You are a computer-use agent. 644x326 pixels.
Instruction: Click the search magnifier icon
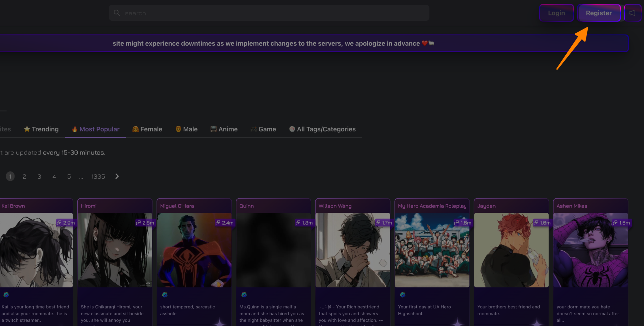point(117,13)
